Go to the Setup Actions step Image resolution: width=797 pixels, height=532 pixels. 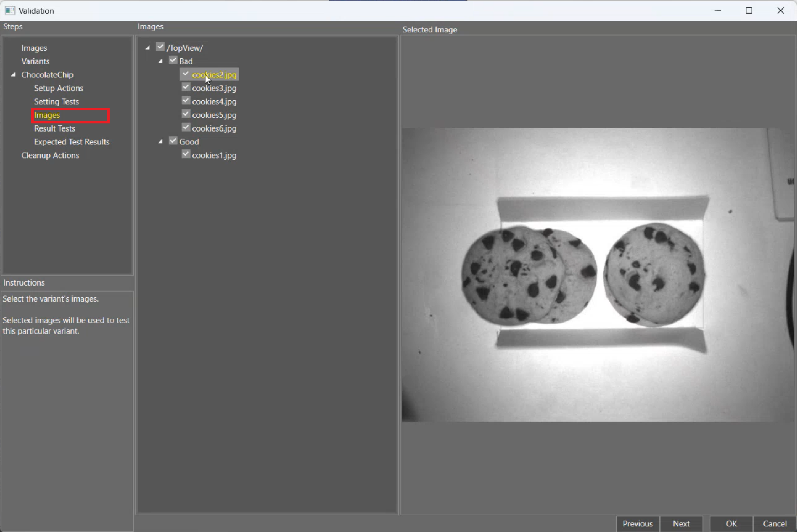point(59,88)
